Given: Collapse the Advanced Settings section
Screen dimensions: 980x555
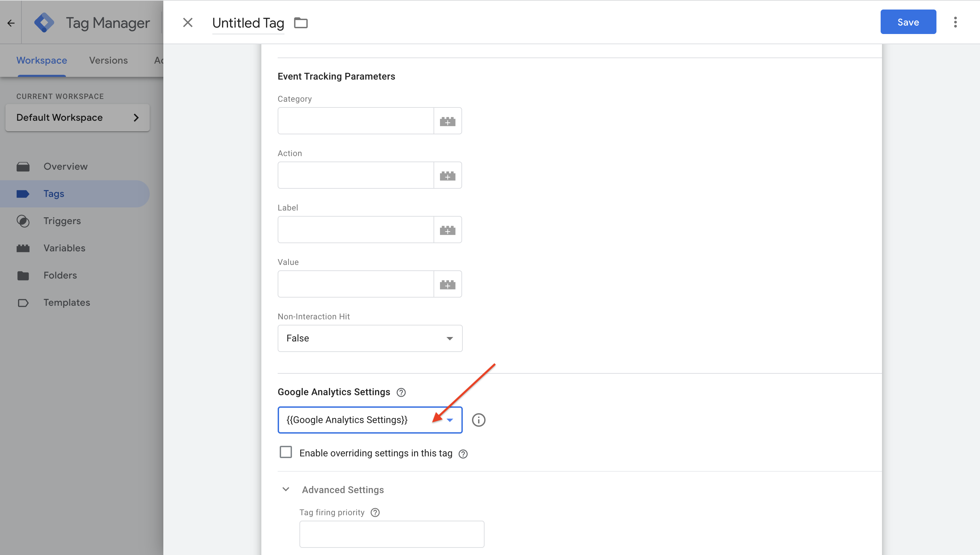Looking at the screenshot, I should [285, 489].
